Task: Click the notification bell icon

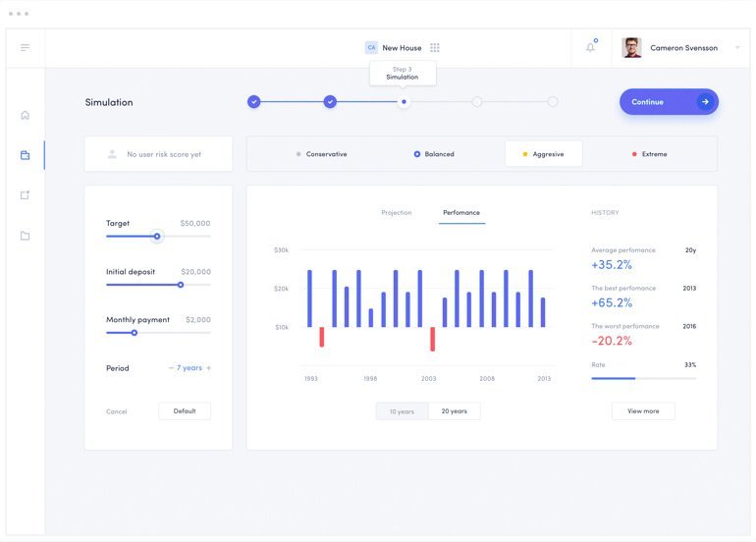Action: pos(590,47)
